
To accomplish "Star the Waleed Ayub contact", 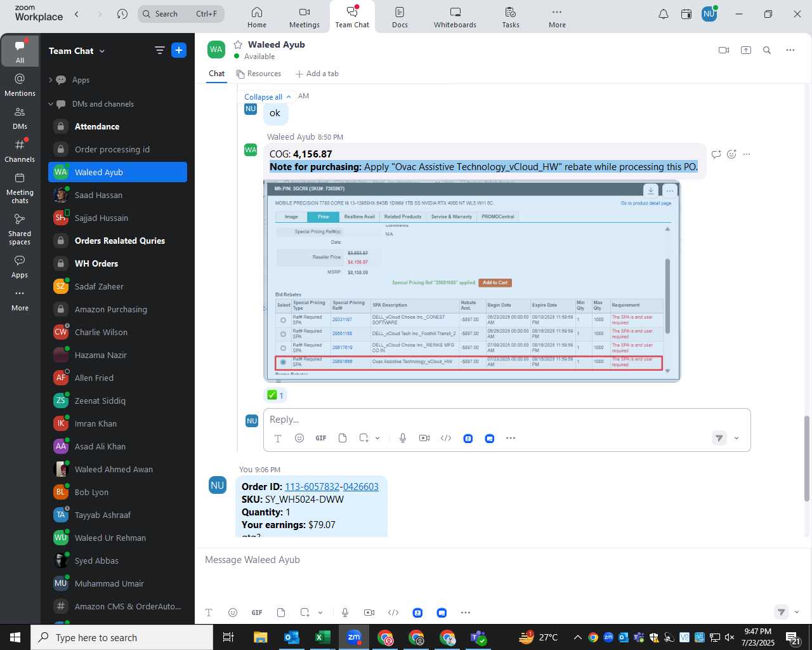I will [x=238, y=44].
